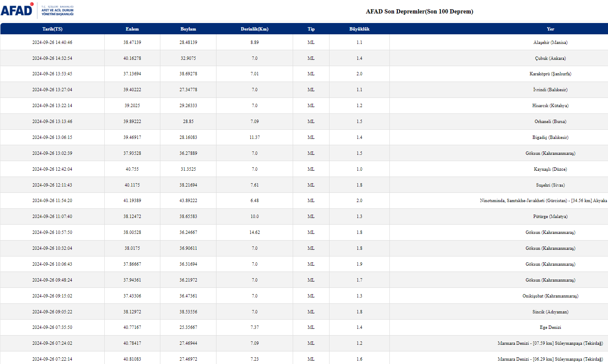
Task: Select the Alaşehir (Manisa) location cell
Action: [551, 42]
